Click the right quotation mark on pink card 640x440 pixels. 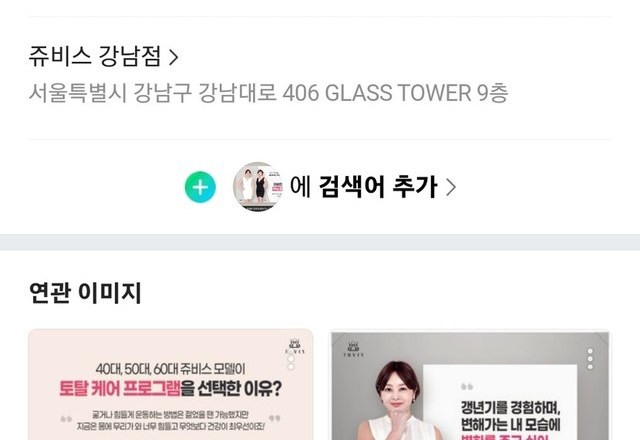(275, 418)
